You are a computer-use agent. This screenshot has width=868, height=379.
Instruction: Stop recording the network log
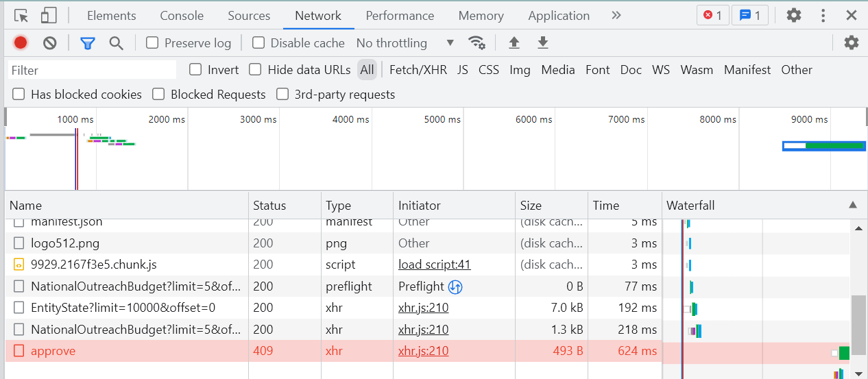[21, 43]
